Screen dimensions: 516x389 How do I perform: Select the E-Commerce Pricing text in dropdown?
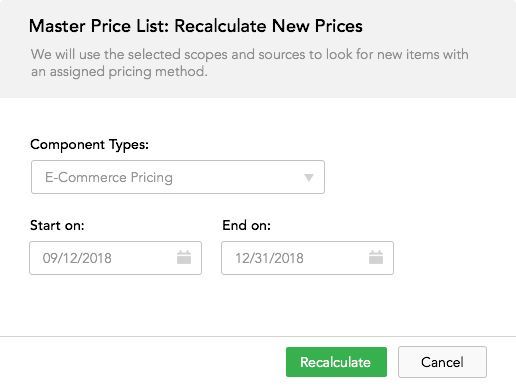pyautogui.click(x=109, y=177)
